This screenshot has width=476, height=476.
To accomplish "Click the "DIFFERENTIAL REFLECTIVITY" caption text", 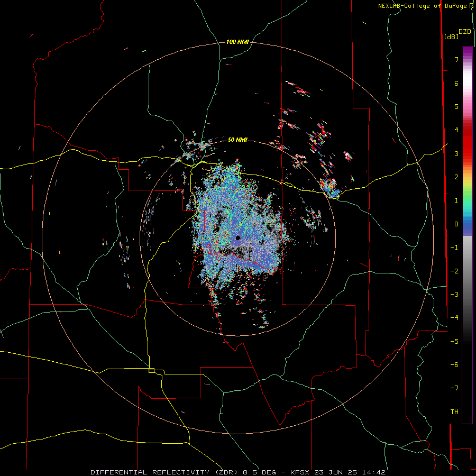I will (150, 472).
